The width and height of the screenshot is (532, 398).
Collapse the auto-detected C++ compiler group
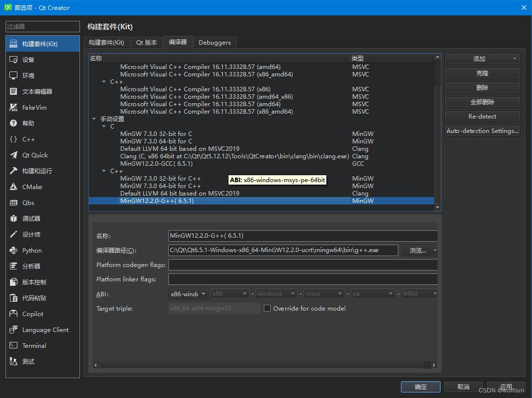click(104, 82)
